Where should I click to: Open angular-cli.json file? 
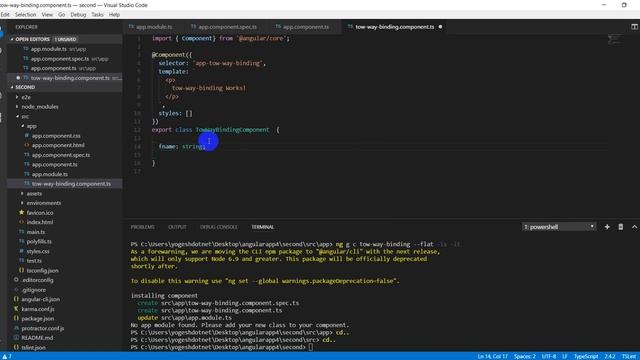coord(40,299)
